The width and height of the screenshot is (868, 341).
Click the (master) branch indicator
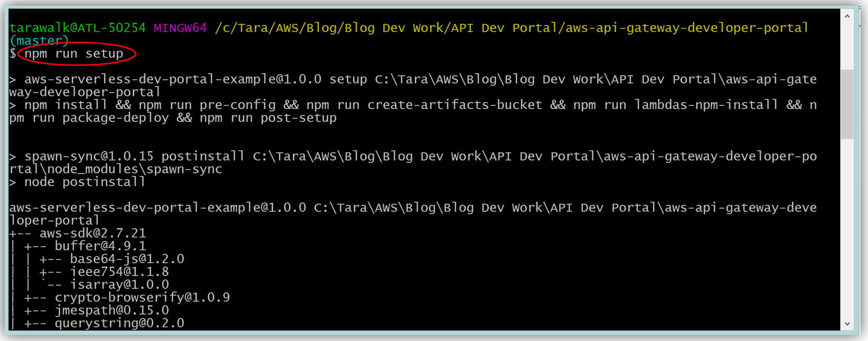point(39,41)
